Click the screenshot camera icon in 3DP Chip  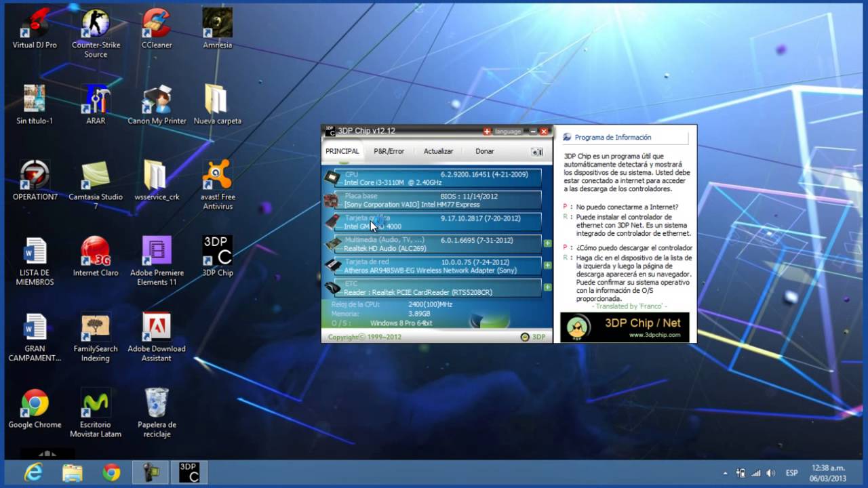[x=537, y=152]
